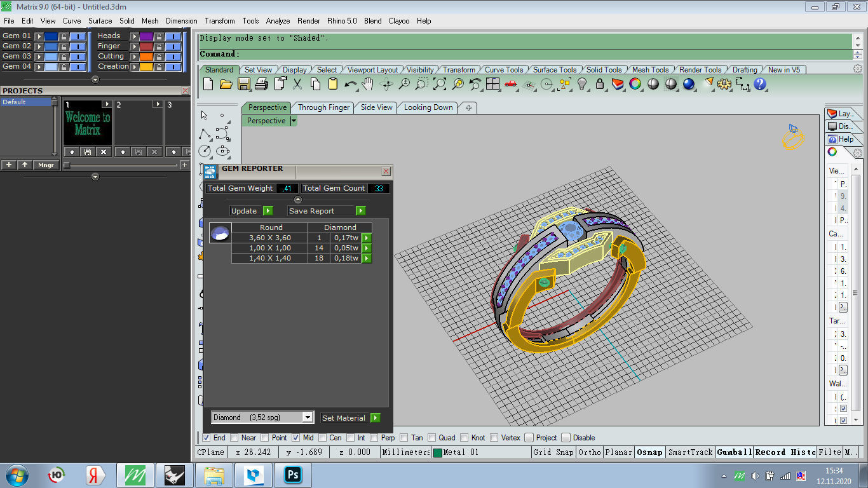Switch to the Curve Tools toolbar tab
The height and width of the screenshot is (488, 868).
pos(504,70)
